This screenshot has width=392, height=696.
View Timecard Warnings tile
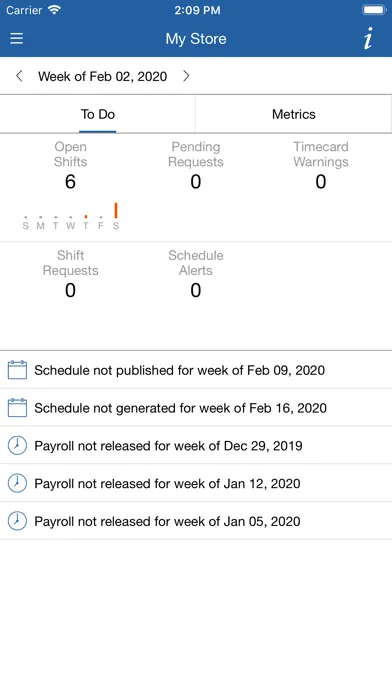click(321, 165)
